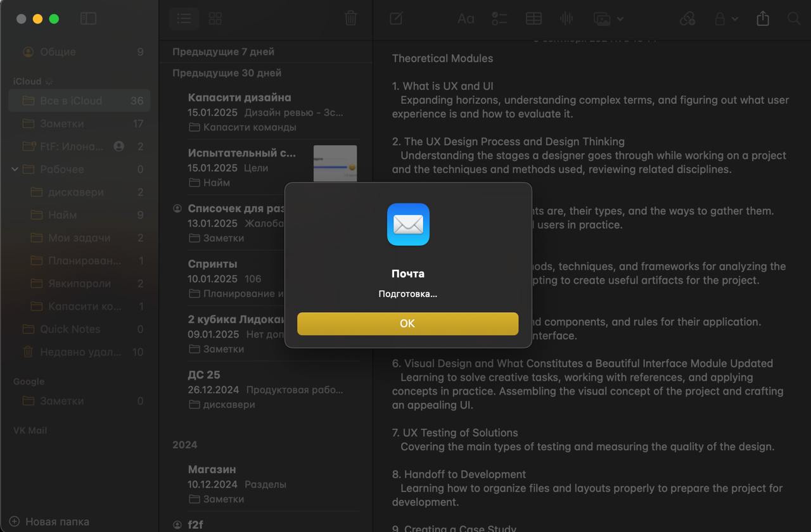Open the Недавно удал… trash folder
Viewport: 811px width, 532px height.
(80, 351)
